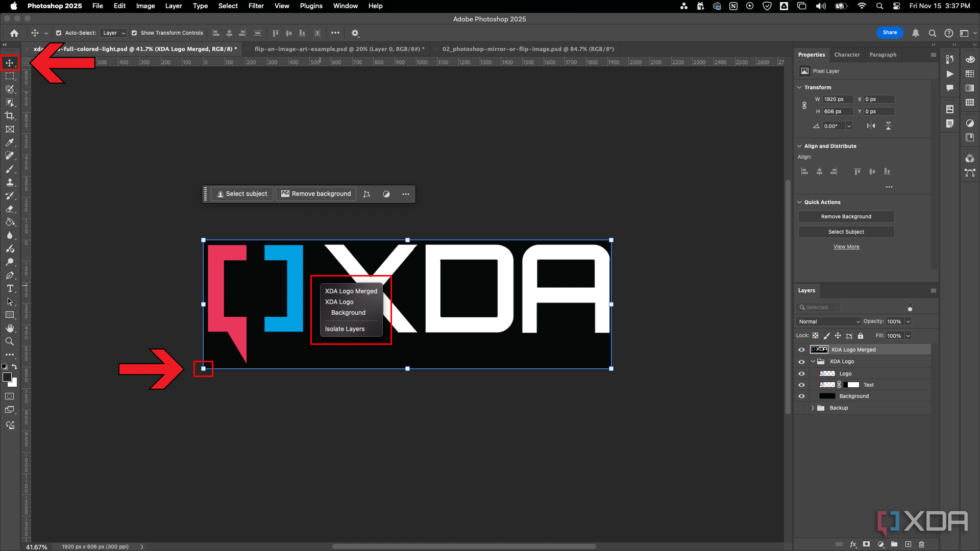Select the Hand tool
980x551 pixels.
(x=10, y=328)
